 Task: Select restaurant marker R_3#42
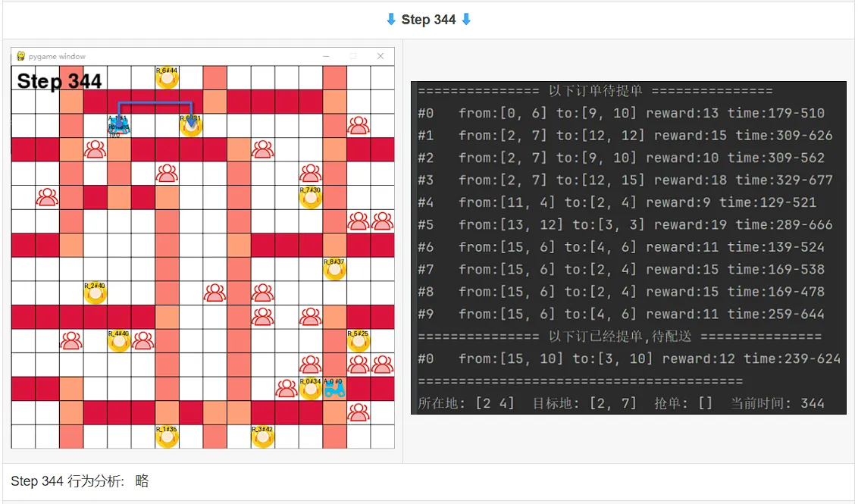pyautogui.click(x=263, y=437)
